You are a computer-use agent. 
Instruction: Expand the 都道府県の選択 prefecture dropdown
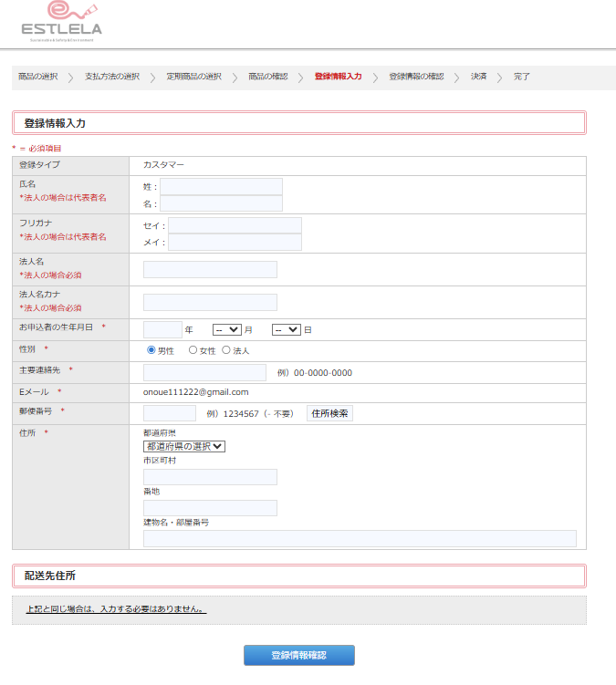[184, 446]
